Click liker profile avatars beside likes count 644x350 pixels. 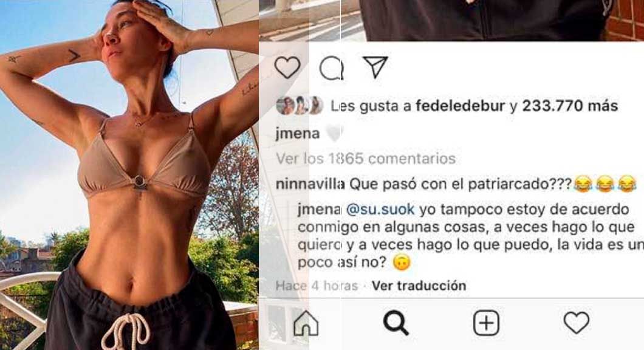click(x=300, y=106)
